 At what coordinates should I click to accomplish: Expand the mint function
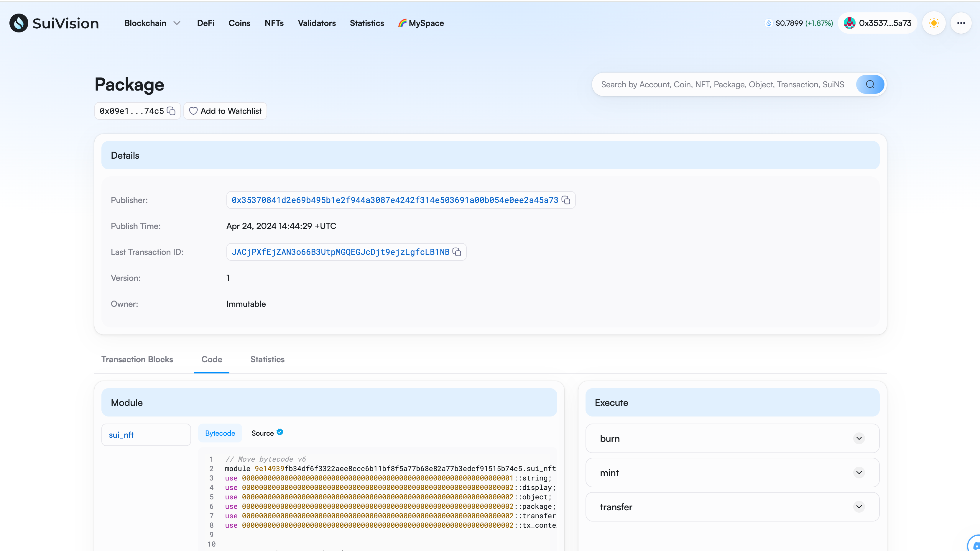coord(732,473)
